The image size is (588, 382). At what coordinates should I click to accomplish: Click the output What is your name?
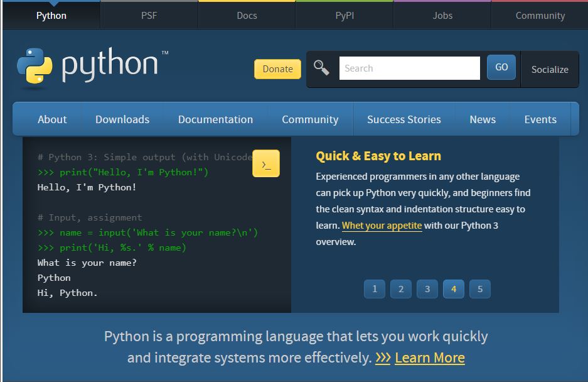click(x=87, y=263)
